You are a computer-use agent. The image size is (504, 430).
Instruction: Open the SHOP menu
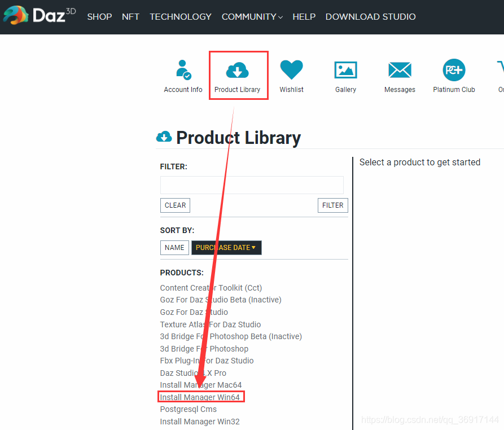[100, 17]
